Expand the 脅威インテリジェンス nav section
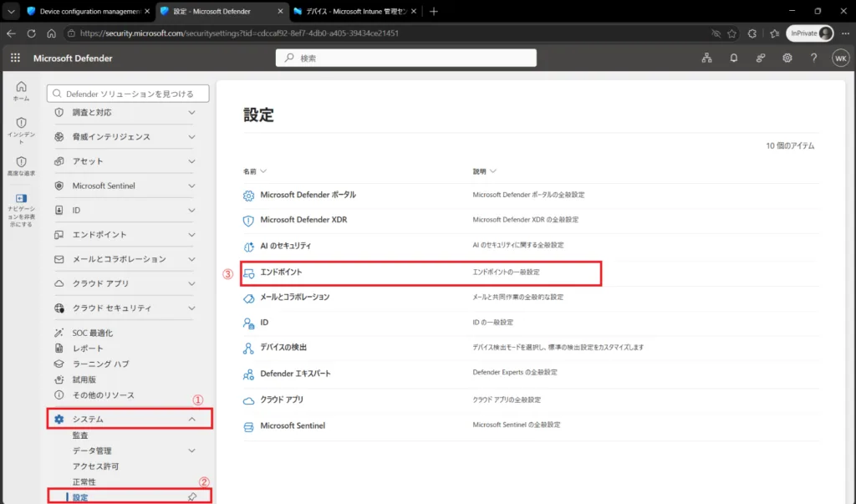856x504 pixels. [x=191, y=137]
